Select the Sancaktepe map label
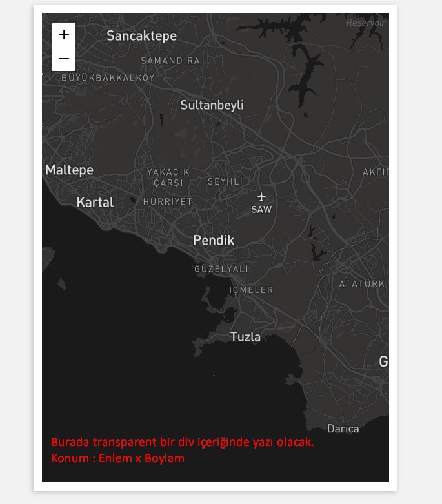Image resolution: width=442 pixels, height=504 pixels. click(x=141, y=36)
